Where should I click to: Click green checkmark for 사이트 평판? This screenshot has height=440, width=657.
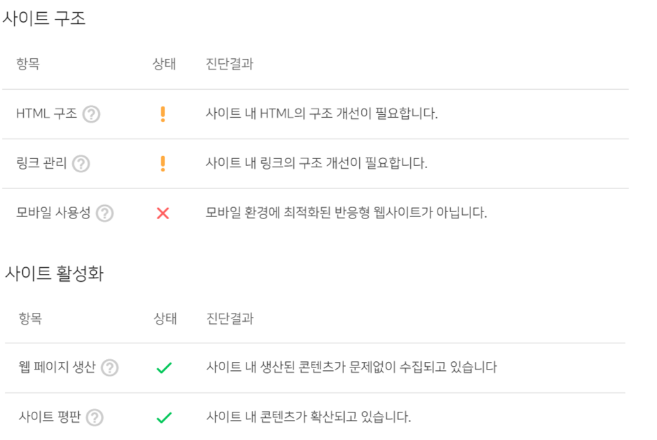[x=164, y=417]
